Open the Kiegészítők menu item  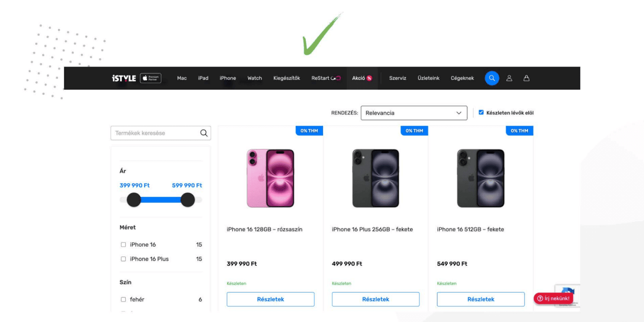click(x=287, y=78)
